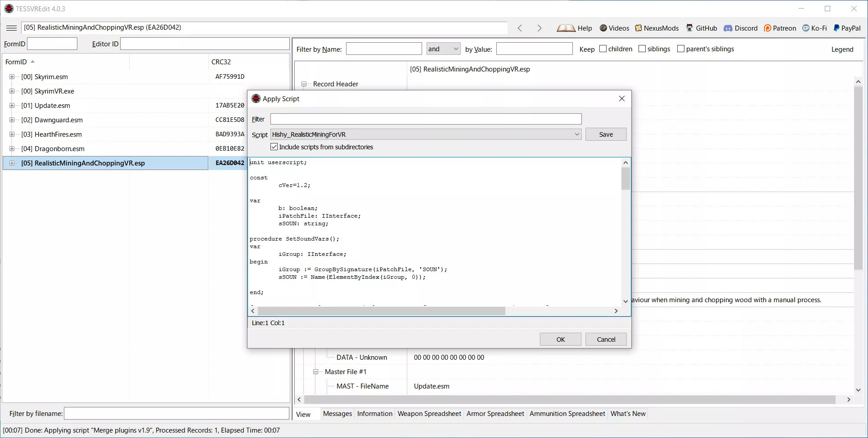
Task: Open NexusMods page
Action: pyautogui.click(x=657, y=28)
